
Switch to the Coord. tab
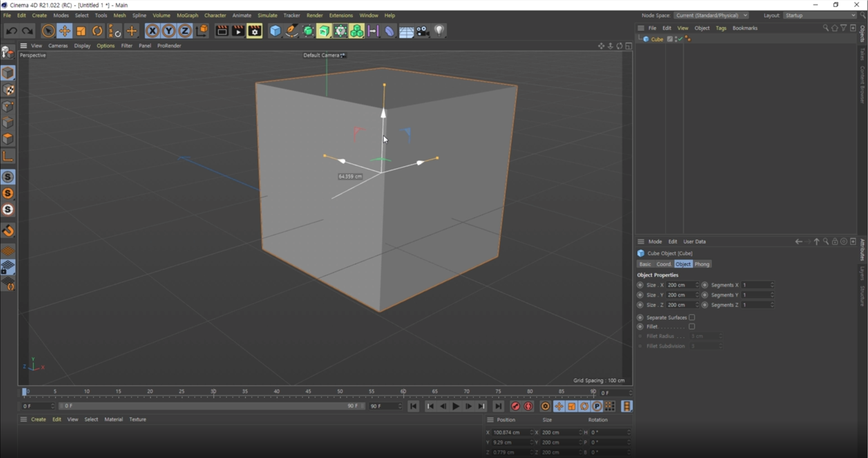pyautogui.click(x=663, y=264)
